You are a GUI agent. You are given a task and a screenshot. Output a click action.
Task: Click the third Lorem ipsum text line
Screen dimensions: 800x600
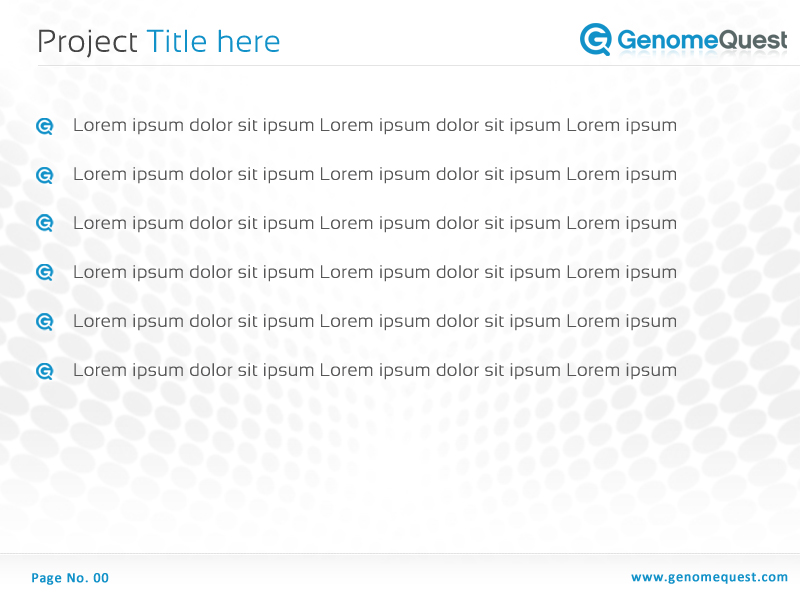point(375,224)
